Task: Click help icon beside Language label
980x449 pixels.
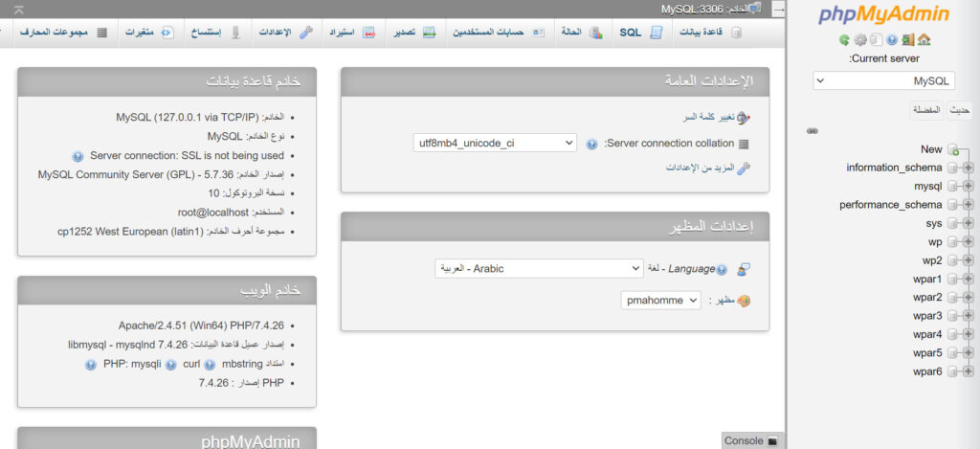Action: 722,270
